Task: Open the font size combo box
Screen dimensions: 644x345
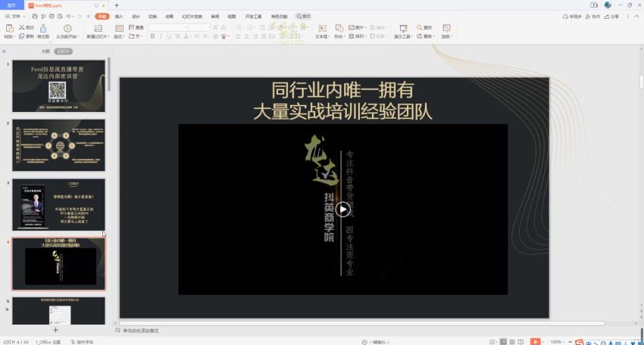Action: [x=199, y=27]
